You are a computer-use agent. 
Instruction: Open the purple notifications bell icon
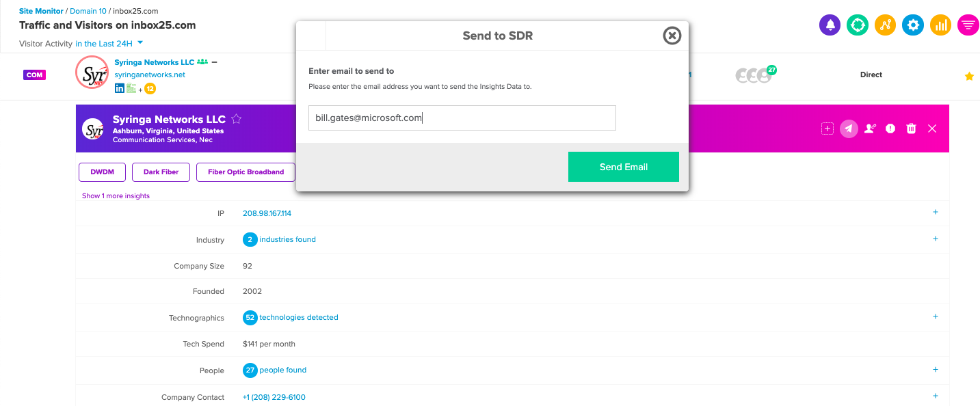click(830, 25)
